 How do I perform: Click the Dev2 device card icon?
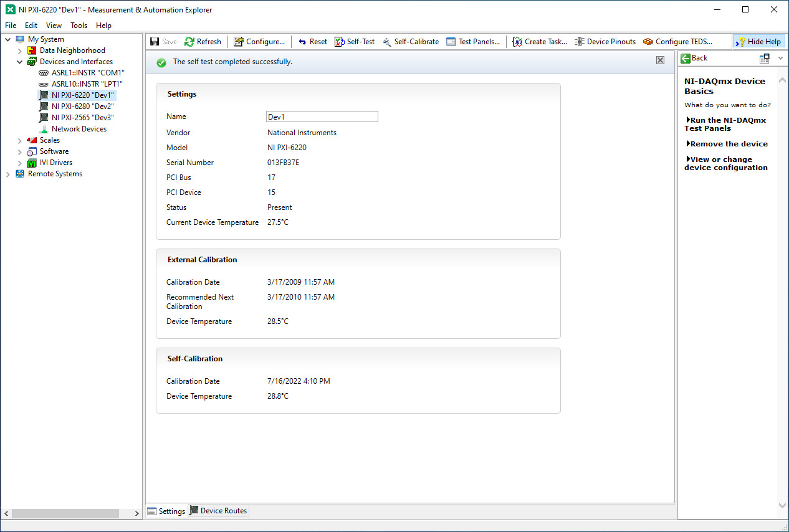tap(44, 107)
